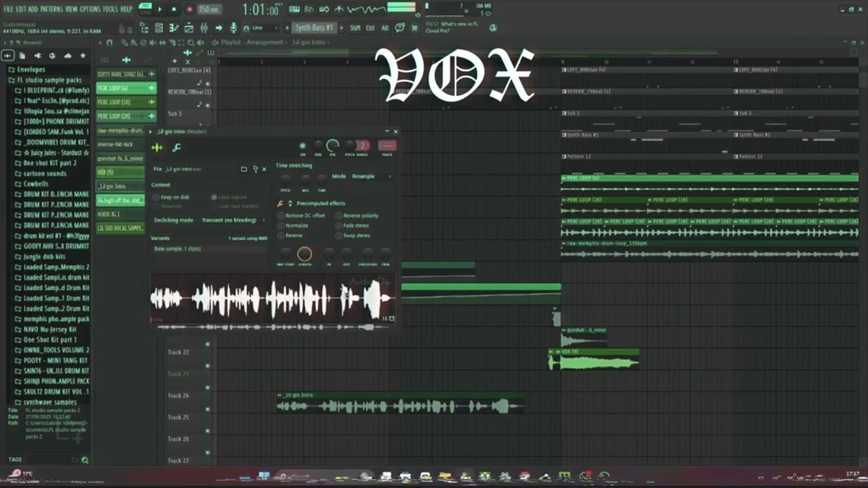The width and height of the screenshot is (868, 488).
Task: Open the synthwave samples folder
Action: 50,402
